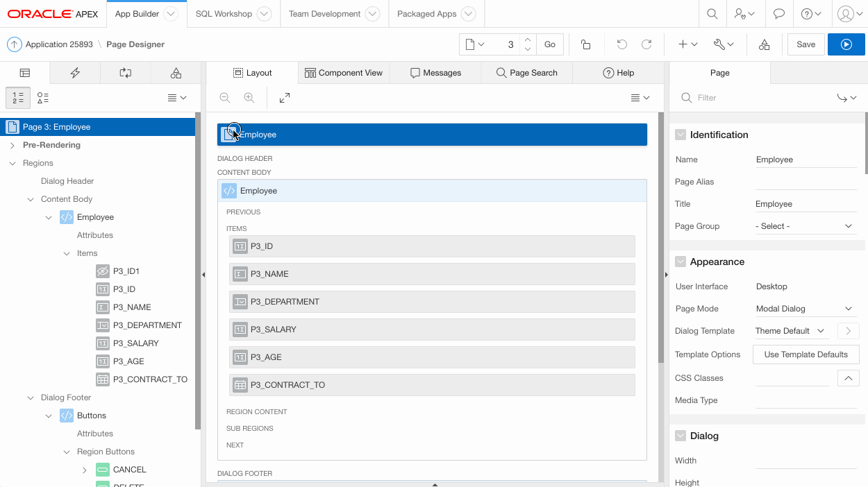Click the Use Template Defaults button

tap(806, 354)
